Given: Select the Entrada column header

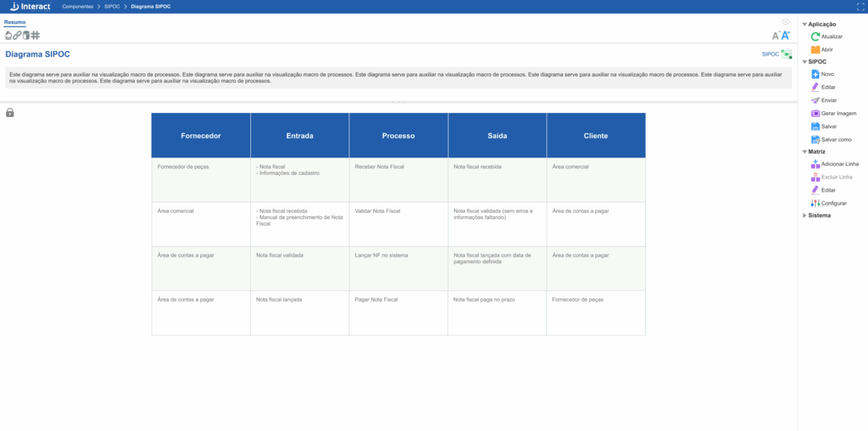Looking at the screenshot, I should tap(299, 135).
